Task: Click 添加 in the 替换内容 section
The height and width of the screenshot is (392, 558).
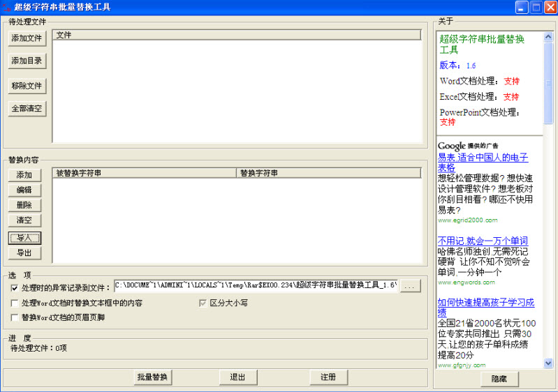Action: 24,175
